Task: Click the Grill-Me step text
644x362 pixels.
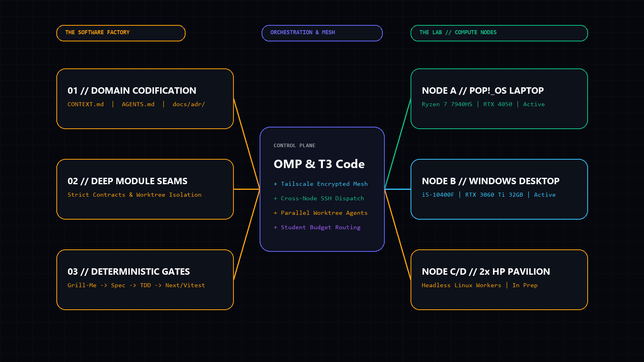Action: [82, 285]
